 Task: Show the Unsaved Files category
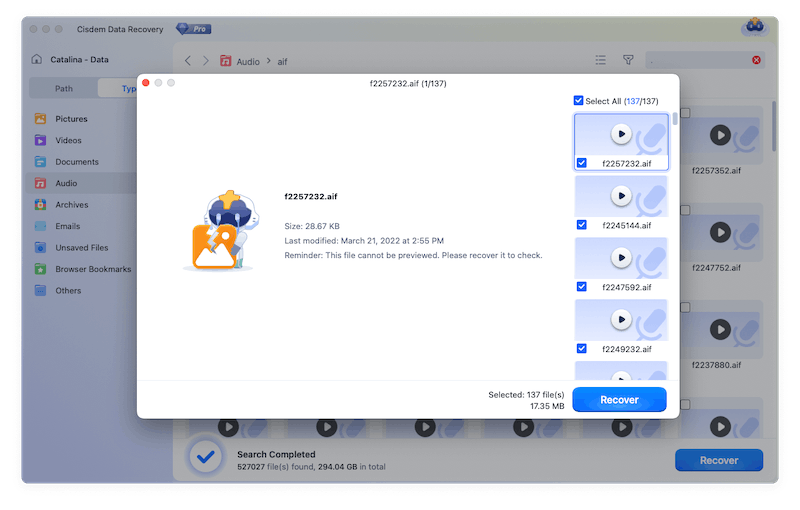coord(82,247)
